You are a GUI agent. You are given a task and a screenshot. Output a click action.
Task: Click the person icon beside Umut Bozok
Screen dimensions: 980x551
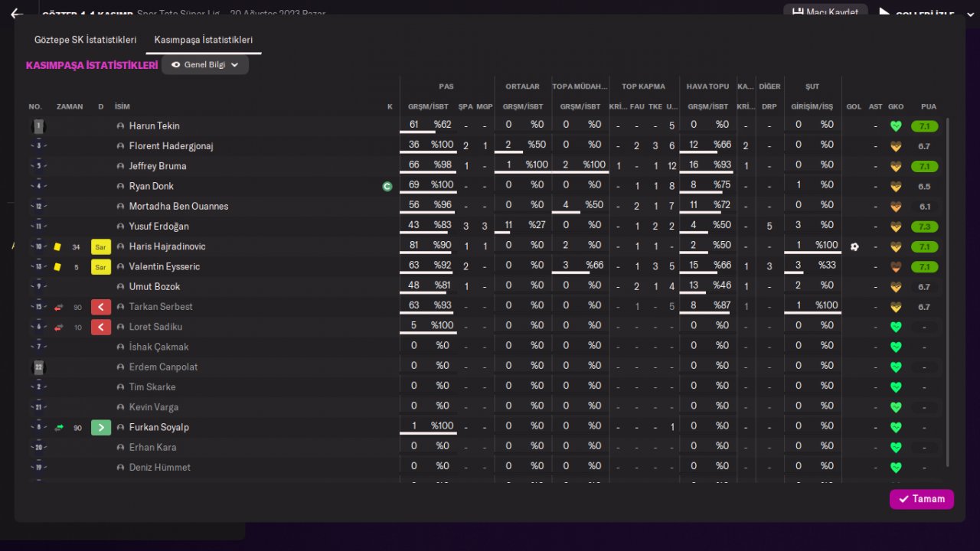(120, 287)
